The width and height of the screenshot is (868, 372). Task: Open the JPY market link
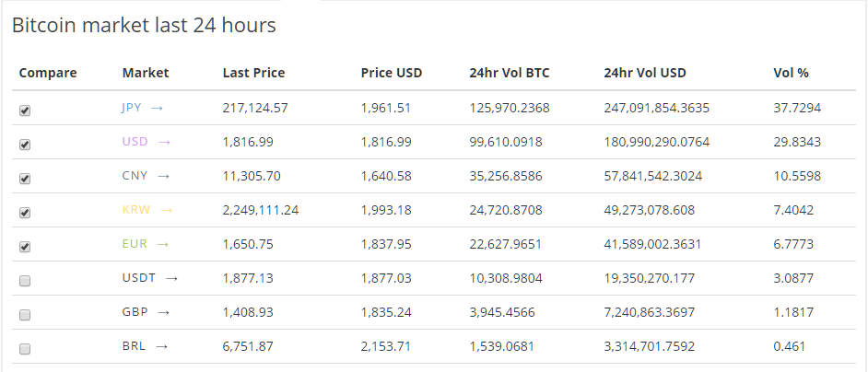(x=132, y=108)
